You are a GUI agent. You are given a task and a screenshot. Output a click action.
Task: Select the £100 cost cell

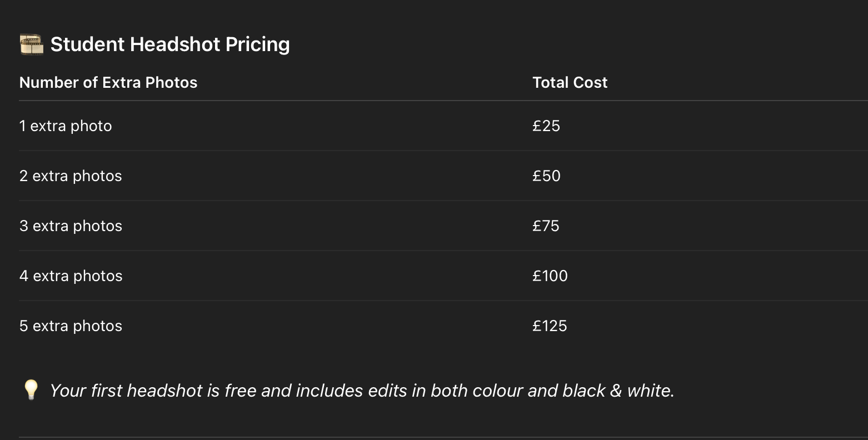[550, 276]
